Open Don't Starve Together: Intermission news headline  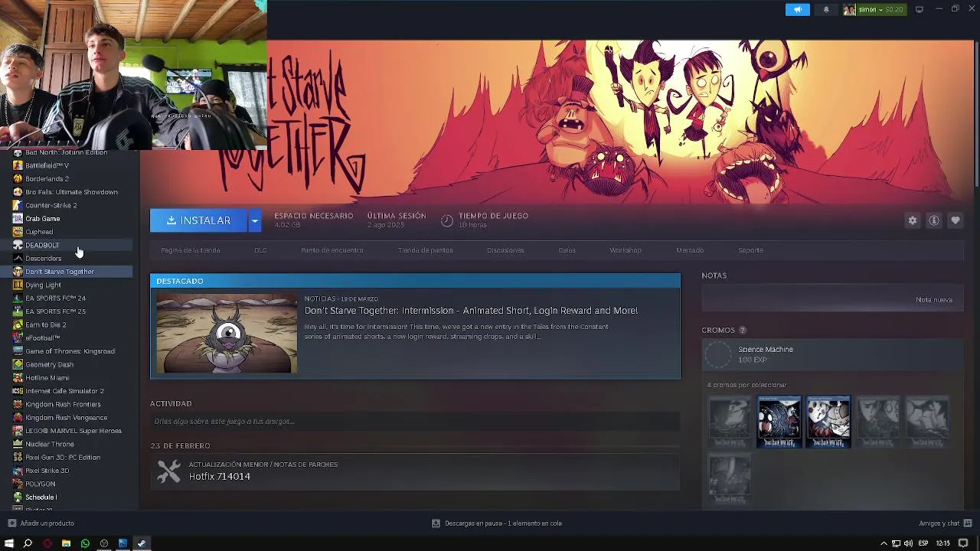471,311
